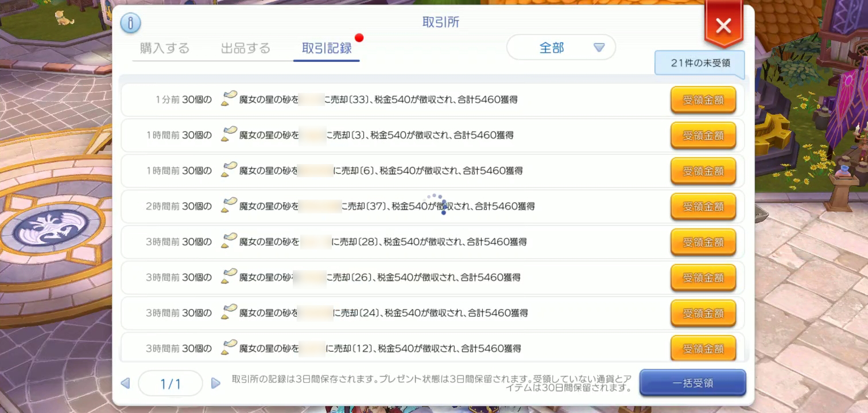This screenshot has width=868, height=413.
Task: Click the 1/1 page indicator field
Action: click(x=170, y=383)
